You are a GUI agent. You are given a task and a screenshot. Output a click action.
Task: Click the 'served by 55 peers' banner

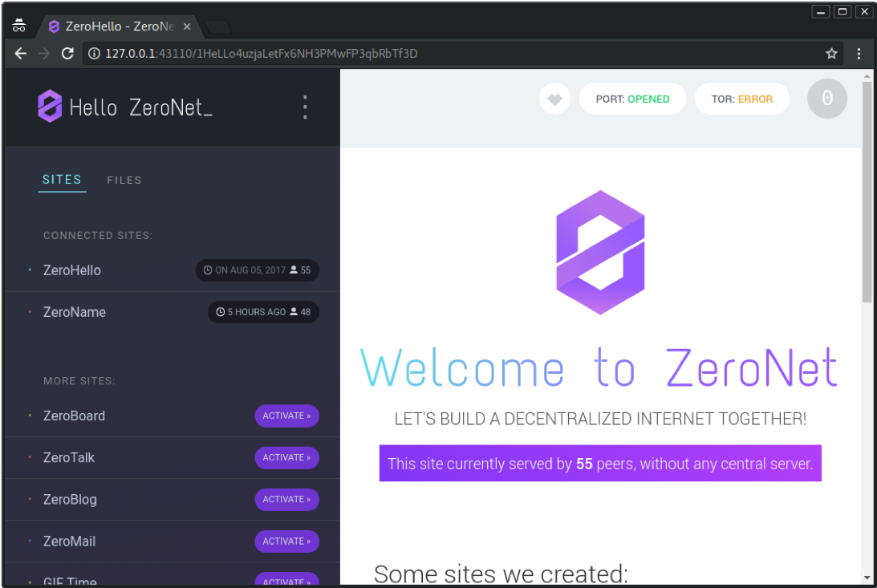[600, 464]
